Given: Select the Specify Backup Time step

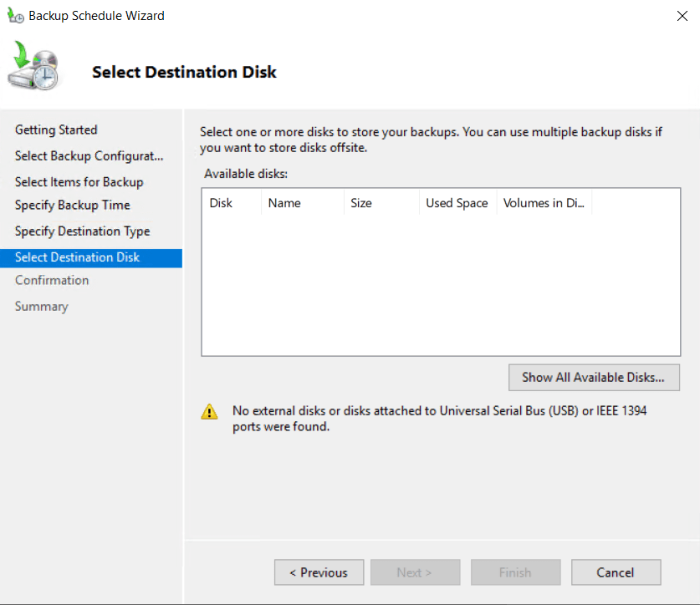Looking at the screenshot, I should (72, 205).
